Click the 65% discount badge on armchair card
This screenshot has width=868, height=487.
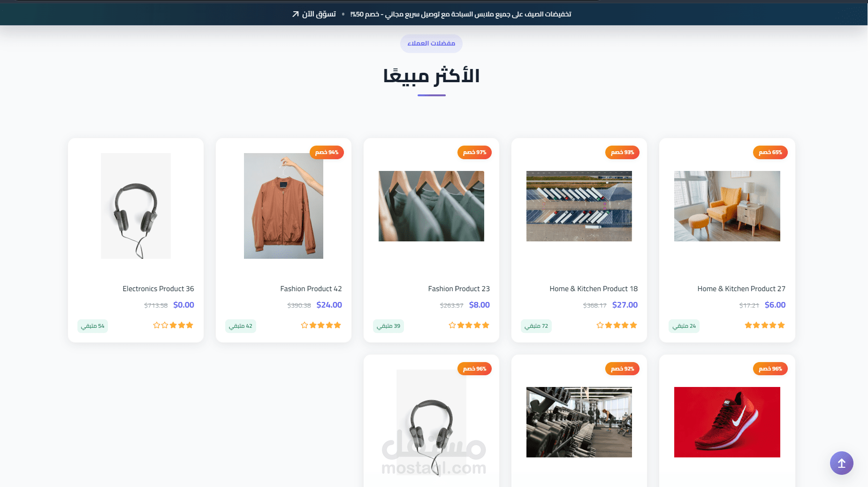(x=770, y=152)
